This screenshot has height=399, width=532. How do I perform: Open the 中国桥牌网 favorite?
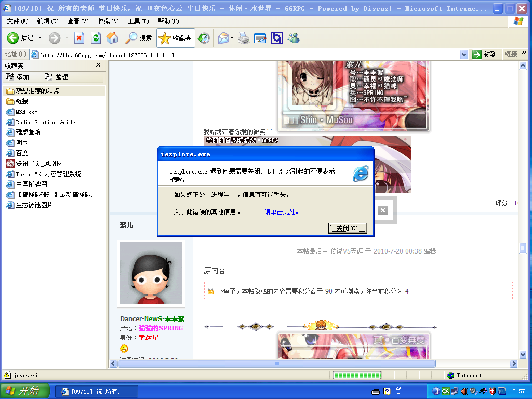click(27, 184)
